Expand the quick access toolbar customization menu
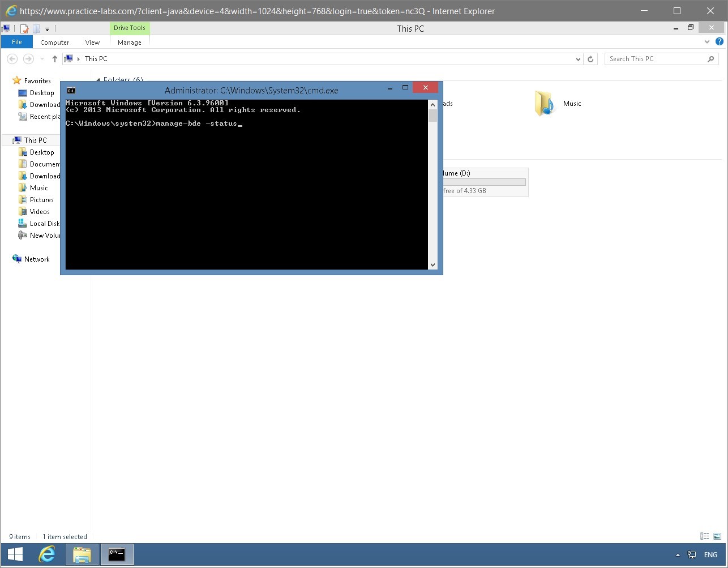This screenshot has width=728, height=568. (x=48, y=29)
